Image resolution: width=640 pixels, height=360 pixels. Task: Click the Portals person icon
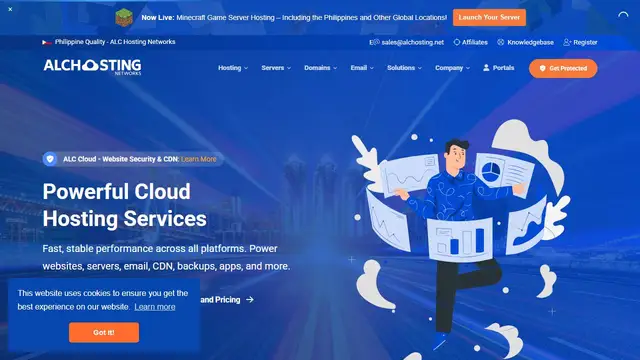(x=486, y=68)
